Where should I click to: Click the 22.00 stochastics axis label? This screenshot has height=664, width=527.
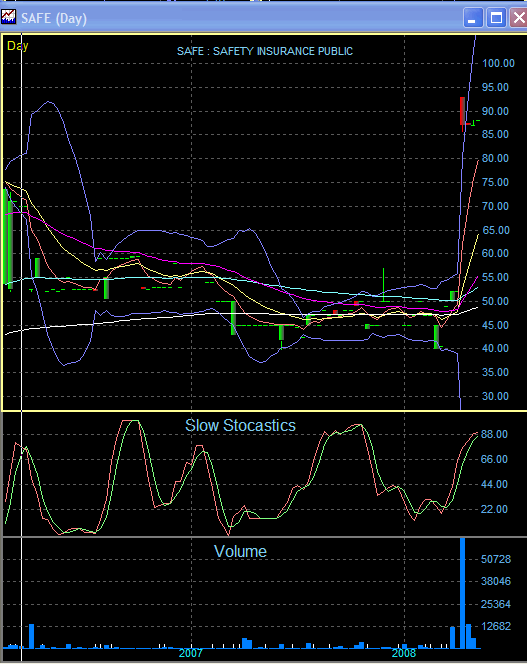[x=494, y=509]
